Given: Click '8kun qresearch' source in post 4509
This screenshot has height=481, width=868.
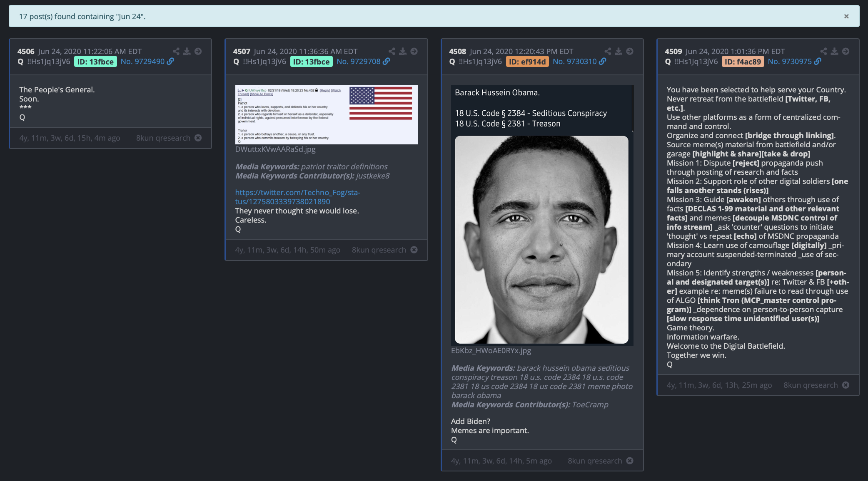Looking at the screenshot, I should point(811,385).
